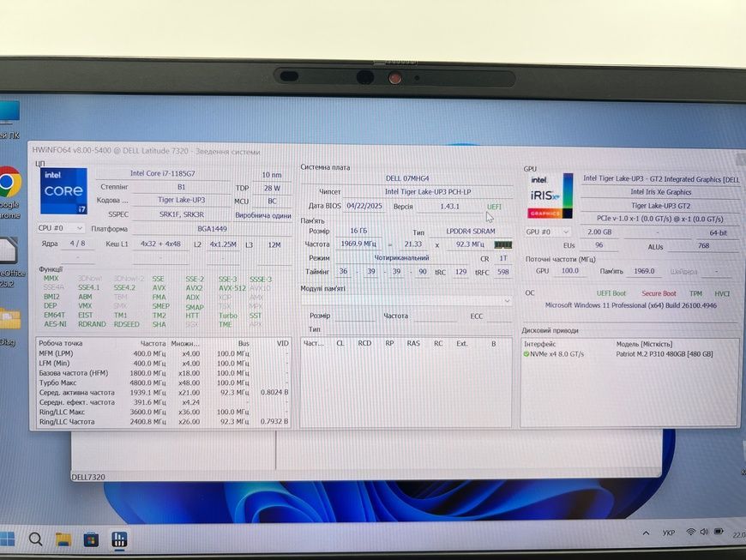Click HWiNFO taskbar icon
This screenshot has width=746, height=560.
pos(119,539)
